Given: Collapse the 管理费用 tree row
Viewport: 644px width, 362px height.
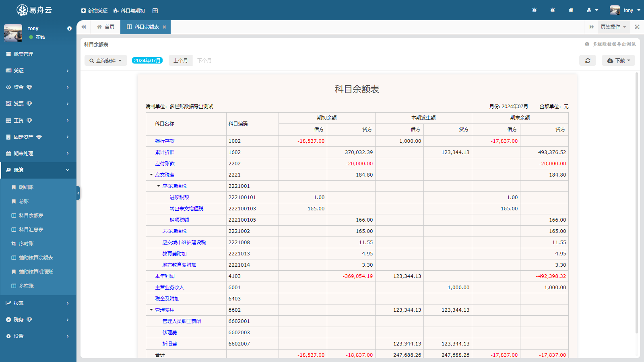Looking at the screenshot, I should tap(151, 310).
